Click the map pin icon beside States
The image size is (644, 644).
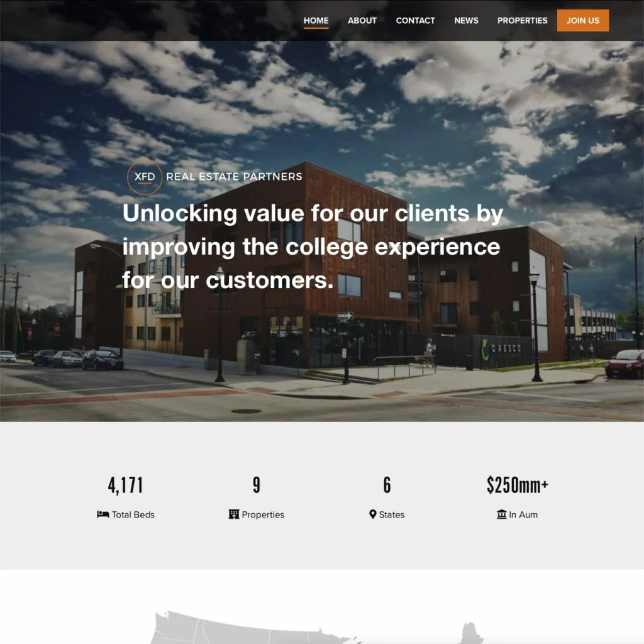click(x=372, y=514)
